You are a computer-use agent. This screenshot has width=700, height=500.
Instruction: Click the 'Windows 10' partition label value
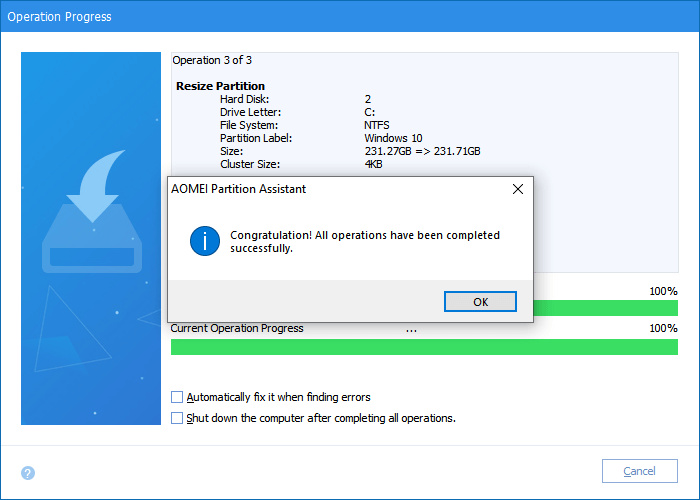393,138
